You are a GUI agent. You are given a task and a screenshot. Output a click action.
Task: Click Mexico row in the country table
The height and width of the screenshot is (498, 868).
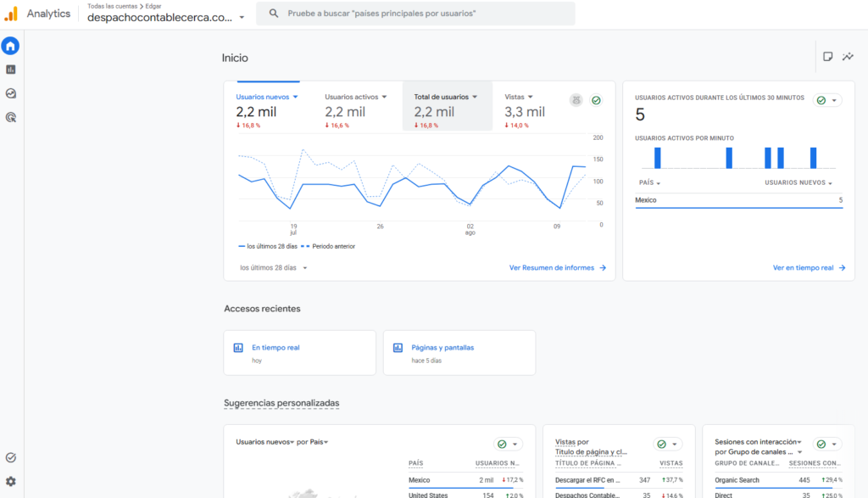pyautogui.click(x=465, y=480)
